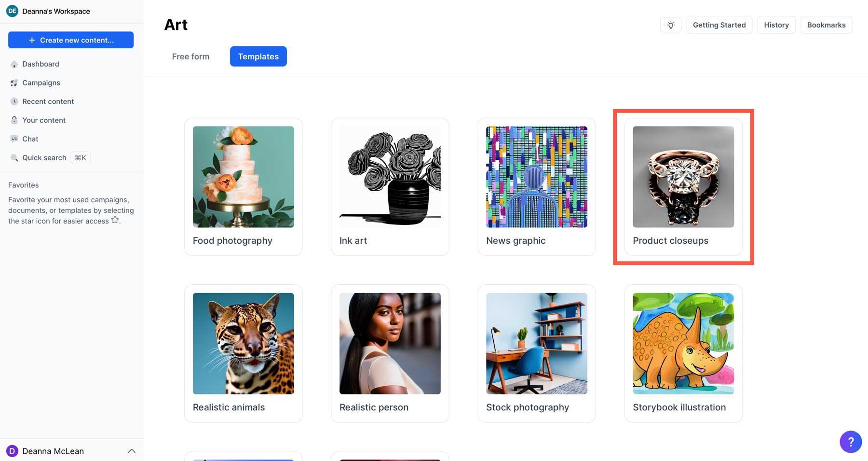
Task: Open Chat using its speech bubble icon
Action: pos(14,139)
